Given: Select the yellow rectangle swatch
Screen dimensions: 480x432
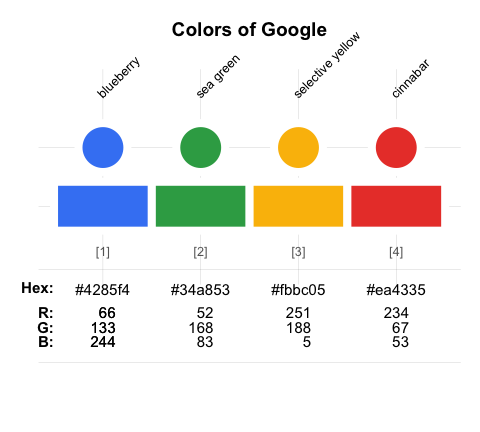Looking at the screenshot, I should [298, 206].
